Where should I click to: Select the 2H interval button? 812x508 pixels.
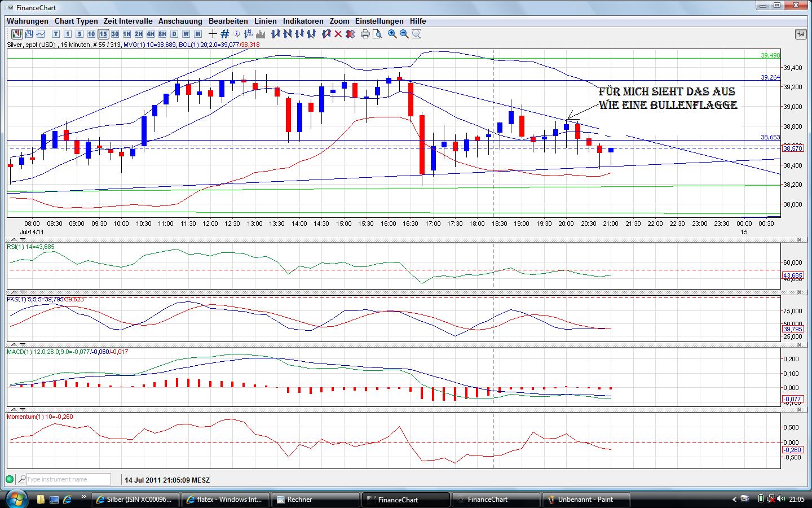139,34
